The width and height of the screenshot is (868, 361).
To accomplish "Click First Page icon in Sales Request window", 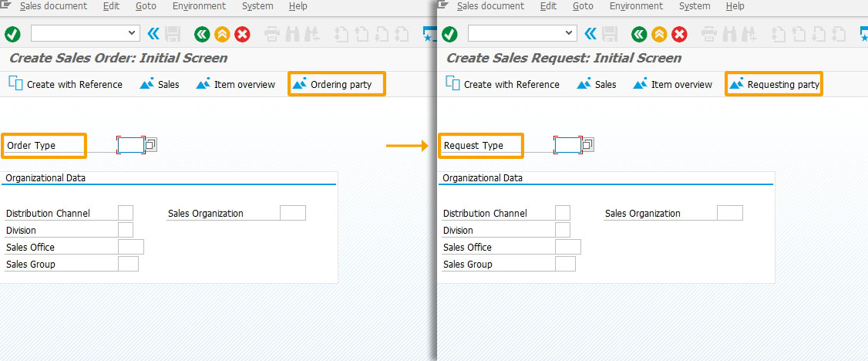I will click(779, 35).
